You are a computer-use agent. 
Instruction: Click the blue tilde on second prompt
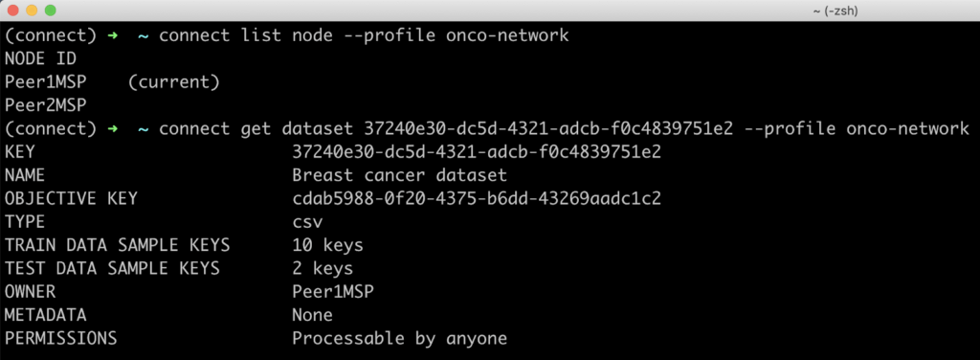(x=144, y=128)
